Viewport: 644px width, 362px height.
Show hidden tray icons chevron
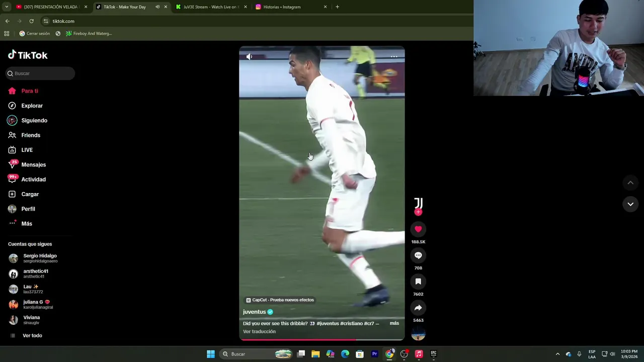[x=557, y=354]
